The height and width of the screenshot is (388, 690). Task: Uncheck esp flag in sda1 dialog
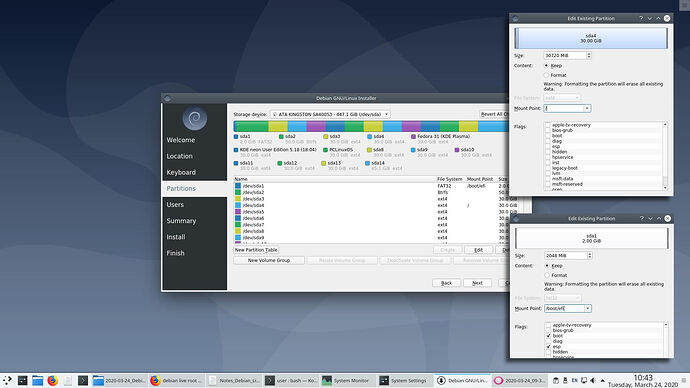coord(548,347)
